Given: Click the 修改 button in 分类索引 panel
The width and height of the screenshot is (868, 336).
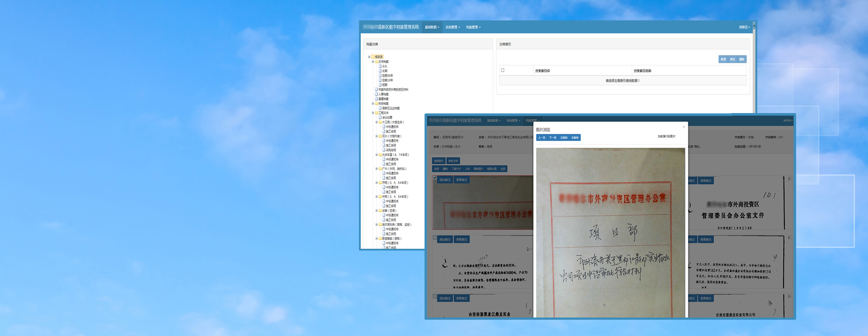Looking at the screenshot, I should point(732,59).
